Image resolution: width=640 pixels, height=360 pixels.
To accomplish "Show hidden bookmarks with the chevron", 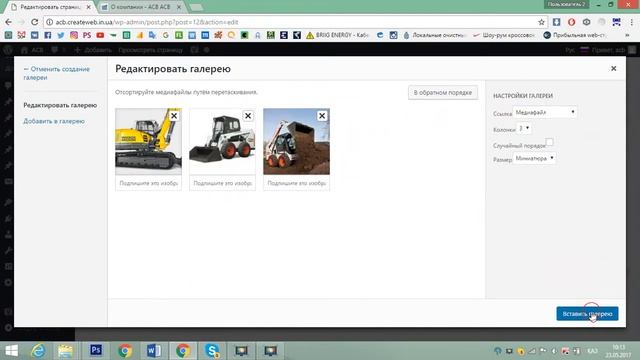I will coord(627,36).
